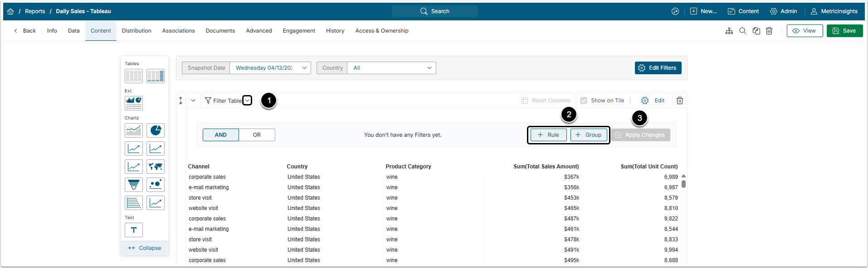Click the hierarchy diagram icon in toolbar
The width and height of the screenshot is (868, 268).
[x=729, y=31]
